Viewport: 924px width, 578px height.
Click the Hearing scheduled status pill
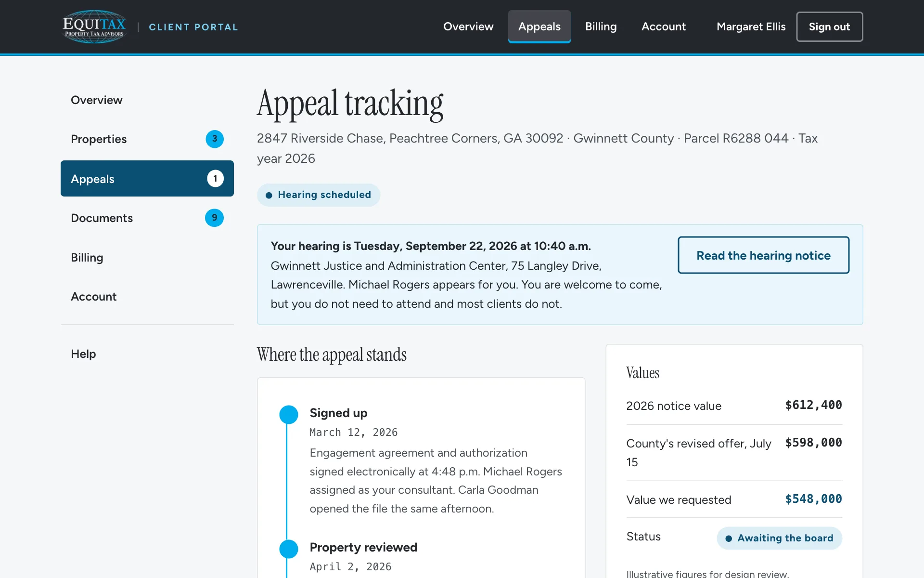click(x=319, y=195)
